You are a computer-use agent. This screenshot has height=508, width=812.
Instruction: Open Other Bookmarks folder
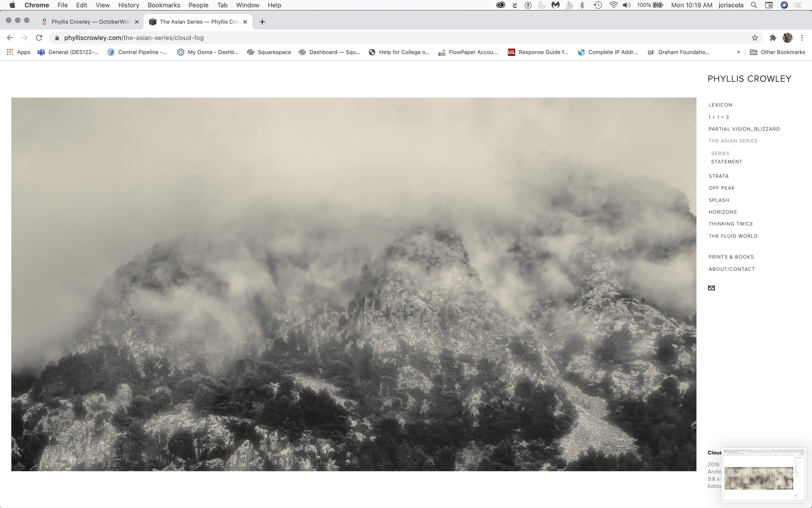tap(778, 52)
